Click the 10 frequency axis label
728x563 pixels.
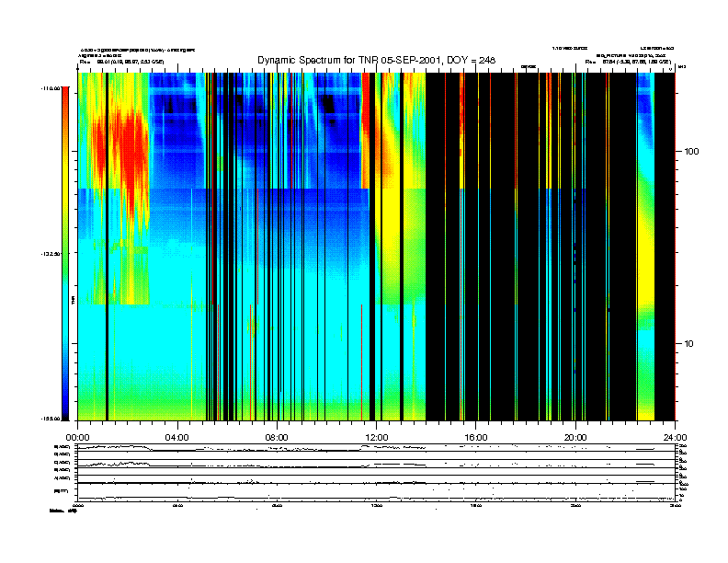689,344
